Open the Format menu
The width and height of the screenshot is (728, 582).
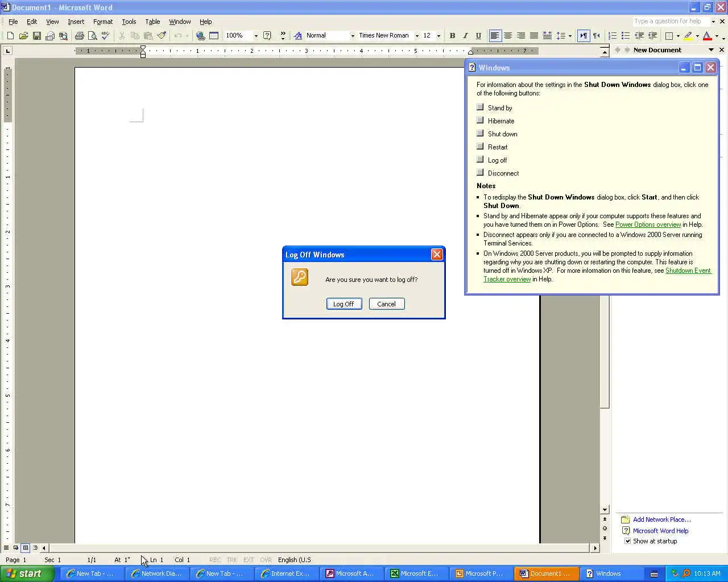tap(103, 22)
